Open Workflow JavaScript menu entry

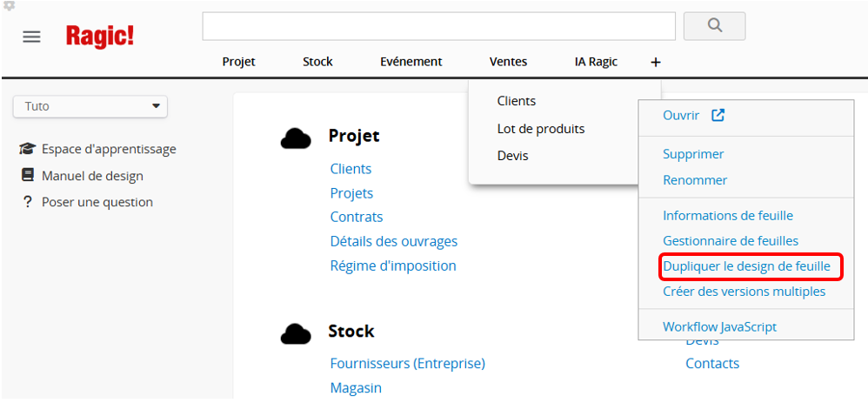click(719, 326)
